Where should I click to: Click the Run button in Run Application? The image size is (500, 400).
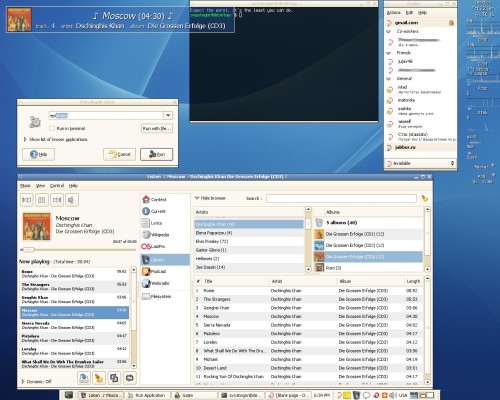[156, 154]
